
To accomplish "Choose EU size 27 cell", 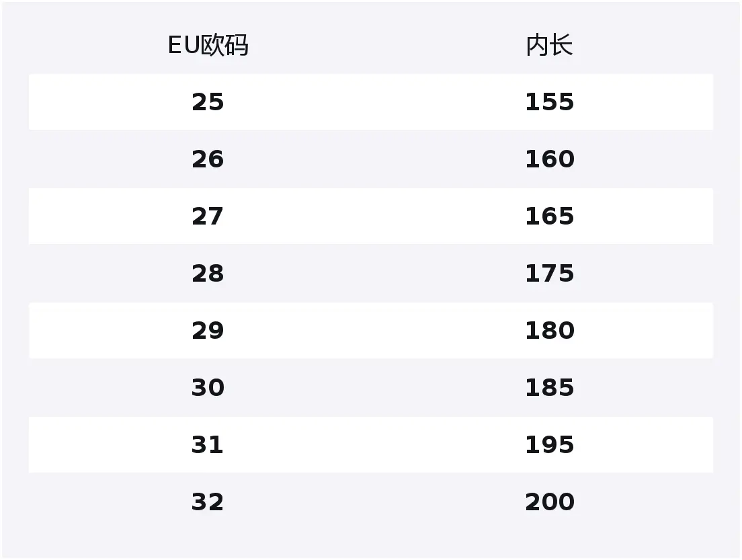I will (208, 216).
